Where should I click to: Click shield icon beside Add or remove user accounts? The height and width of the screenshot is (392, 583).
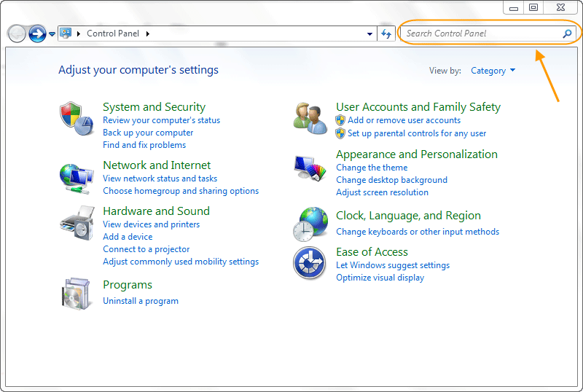click(340, 120)
